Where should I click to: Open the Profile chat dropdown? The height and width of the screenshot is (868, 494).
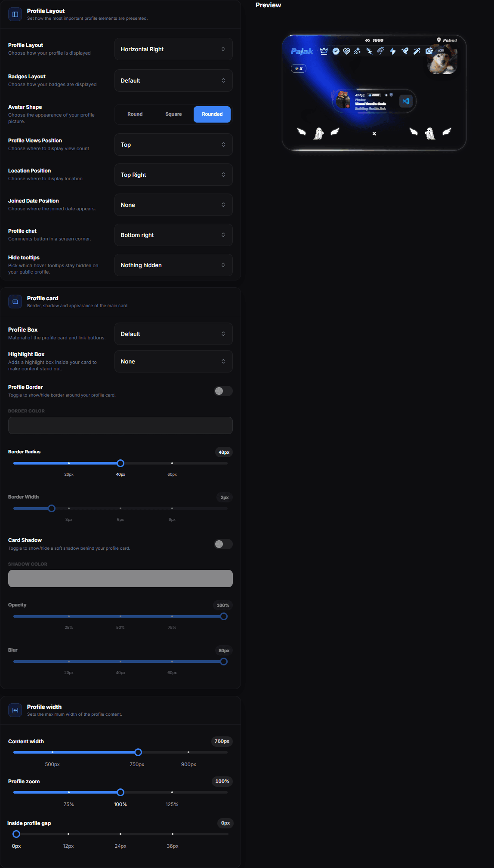173,235
